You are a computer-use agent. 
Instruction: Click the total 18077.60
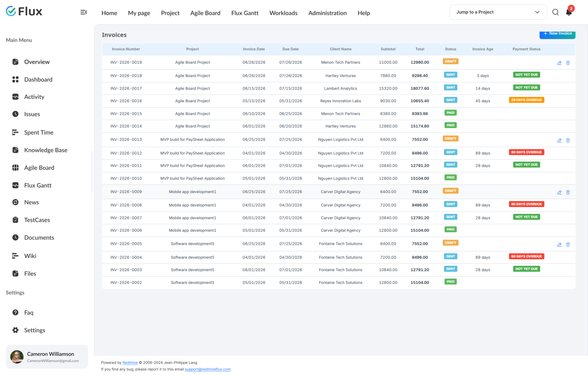[x=419, y=88]
